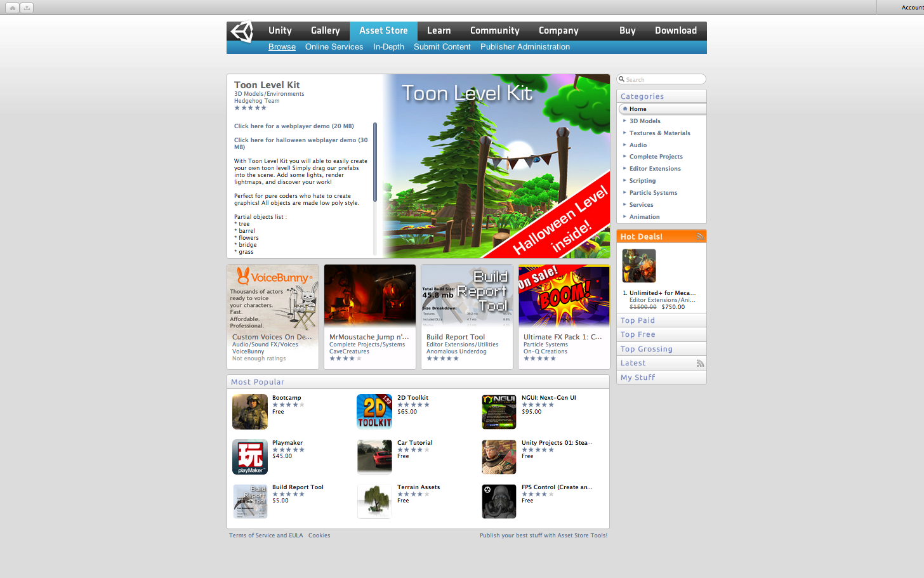Click the Unity cube logo

click(242, 31)
